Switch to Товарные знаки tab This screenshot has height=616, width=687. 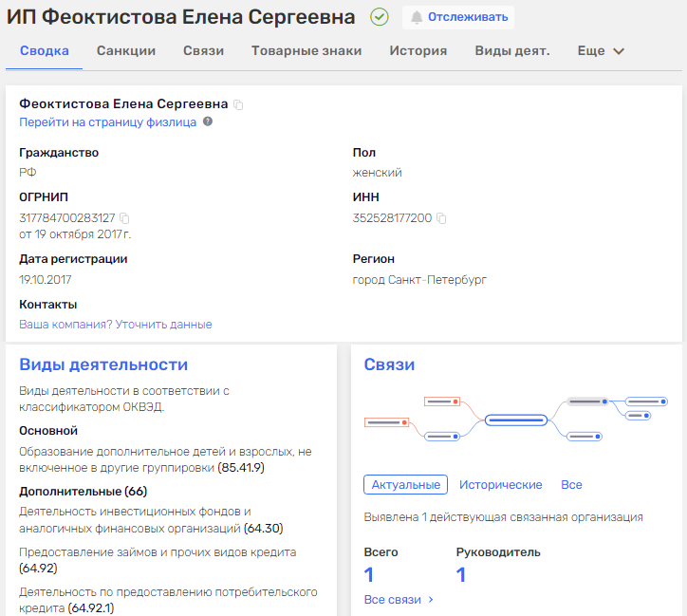pos(306,51)
